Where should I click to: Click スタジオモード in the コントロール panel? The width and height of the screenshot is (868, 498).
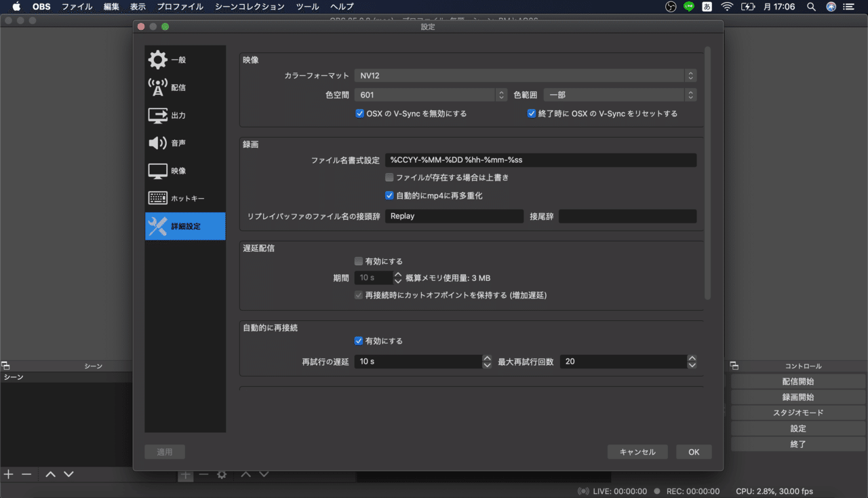[x=798, y=413]
